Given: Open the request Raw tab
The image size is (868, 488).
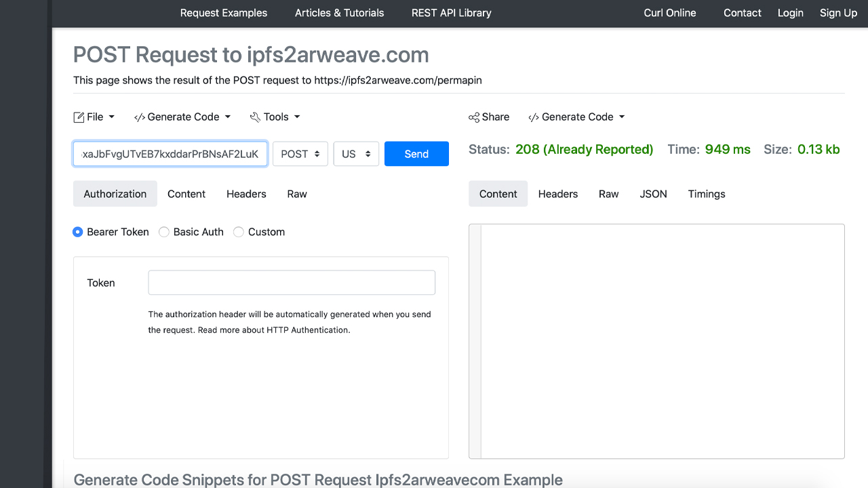Looking at the screenshot, I should tap(297, 194).
